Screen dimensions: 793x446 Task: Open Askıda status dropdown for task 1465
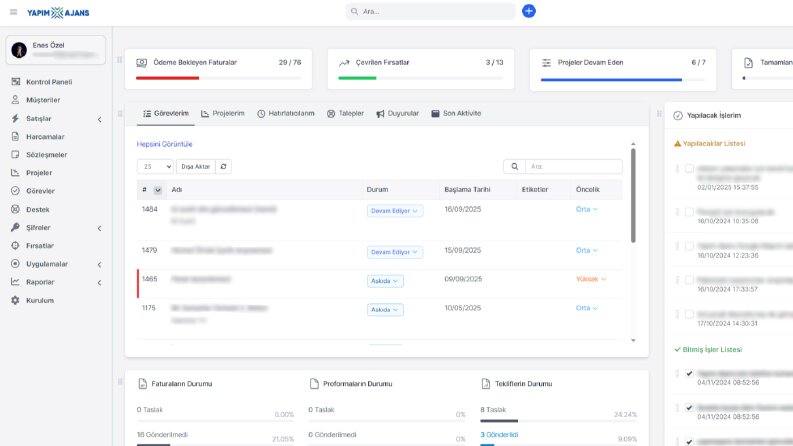pyautogui.click(x=385, y=281)
